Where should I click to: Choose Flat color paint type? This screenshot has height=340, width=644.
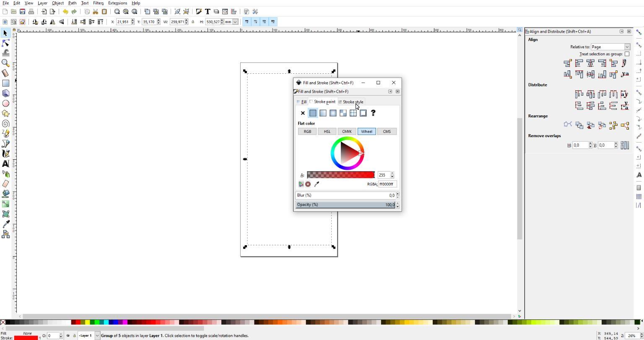[x=313, y=113]
